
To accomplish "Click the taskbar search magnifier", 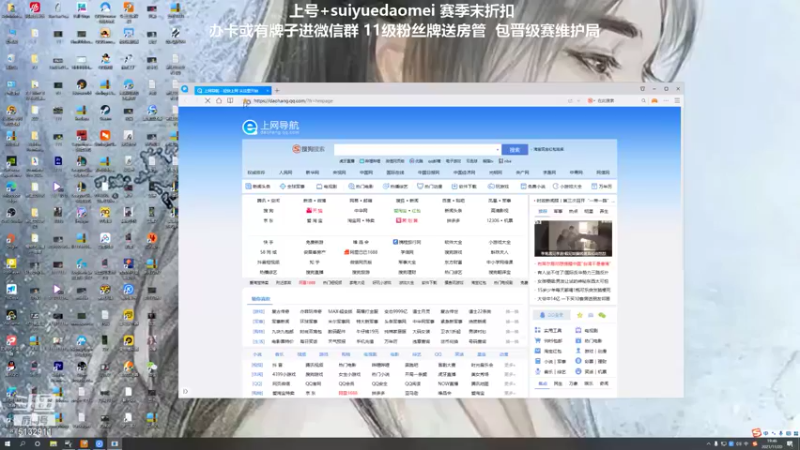I will (22, 444).
